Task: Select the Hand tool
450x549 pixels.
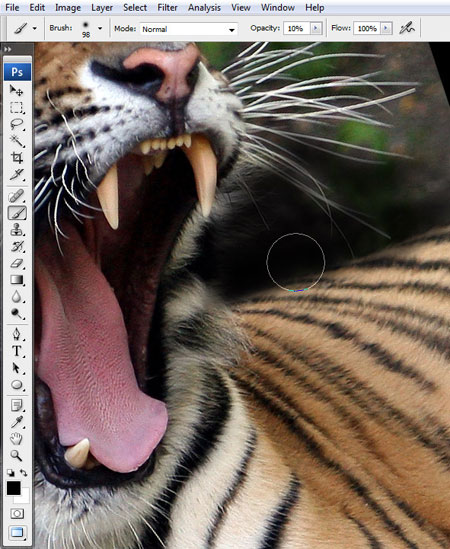Action: pos(16,439)
